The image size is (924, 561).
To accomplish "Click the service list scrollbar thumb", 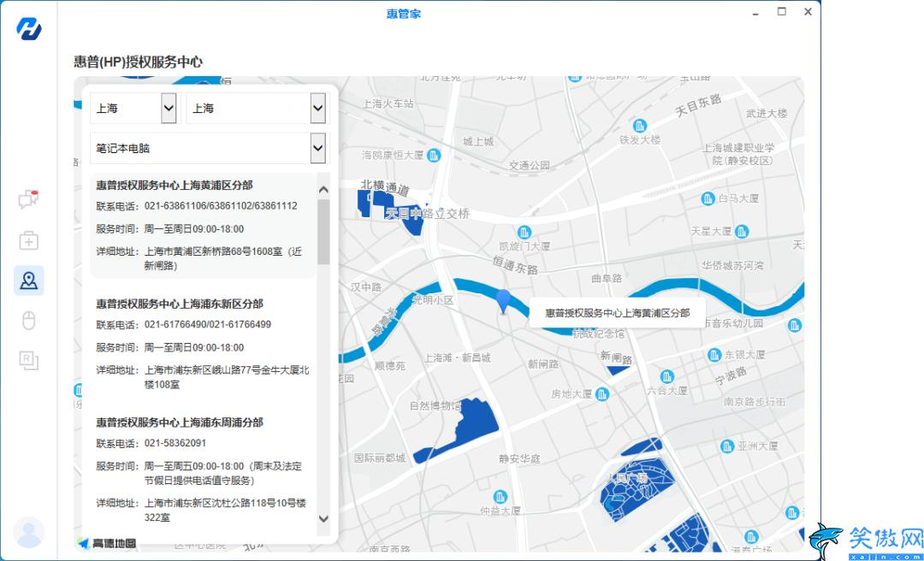I will point(323,232).
